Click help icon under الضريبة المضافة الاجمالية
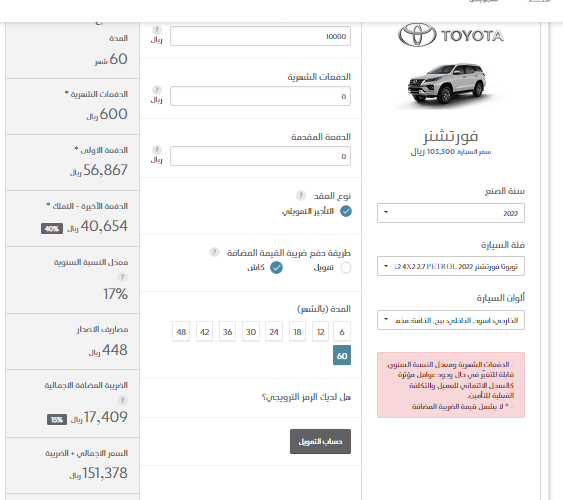The image size is (563, 500). pos(122,400)
